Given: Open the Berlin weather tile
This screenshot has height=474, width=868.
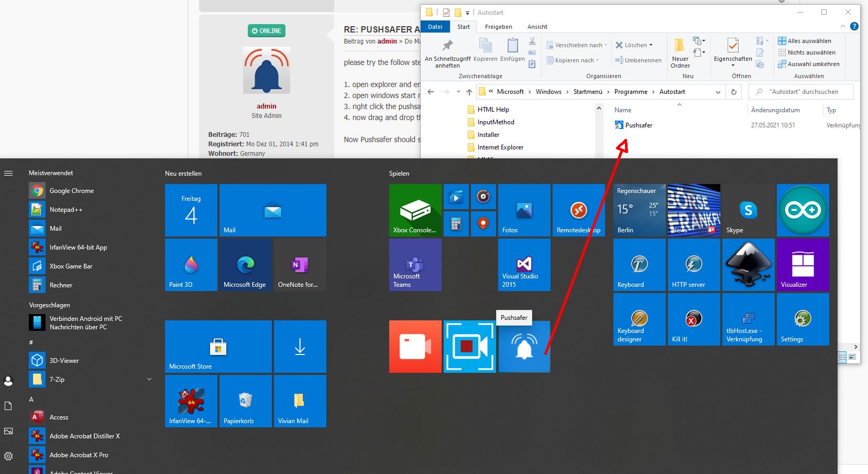Looking at the screenshot, I should coord(640,210).
